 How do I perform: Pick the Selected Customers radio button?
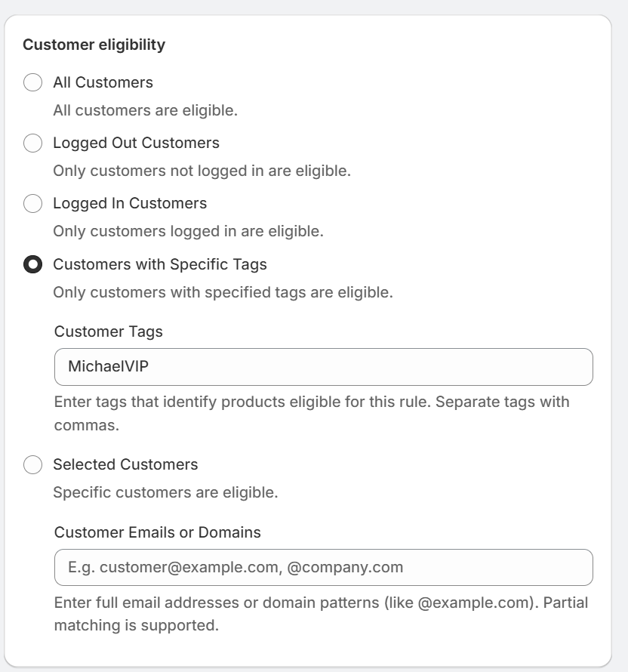coord(32,464)
